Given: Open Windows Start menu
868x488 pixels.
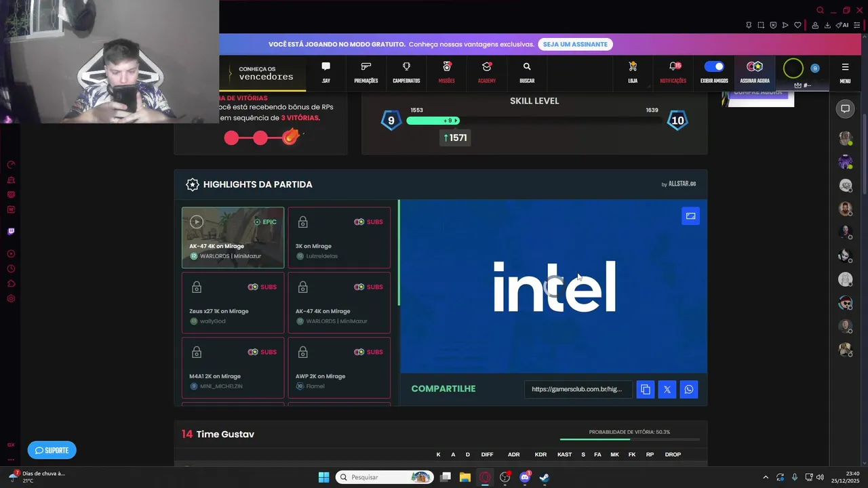Looking at the screenshot, I should (x=323, y=477).
